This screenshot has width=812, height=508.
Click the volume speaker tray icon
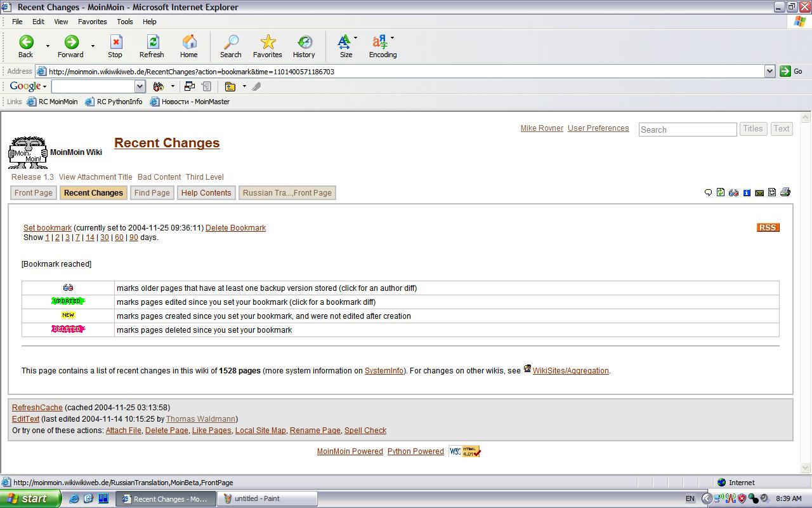point(764,498)
